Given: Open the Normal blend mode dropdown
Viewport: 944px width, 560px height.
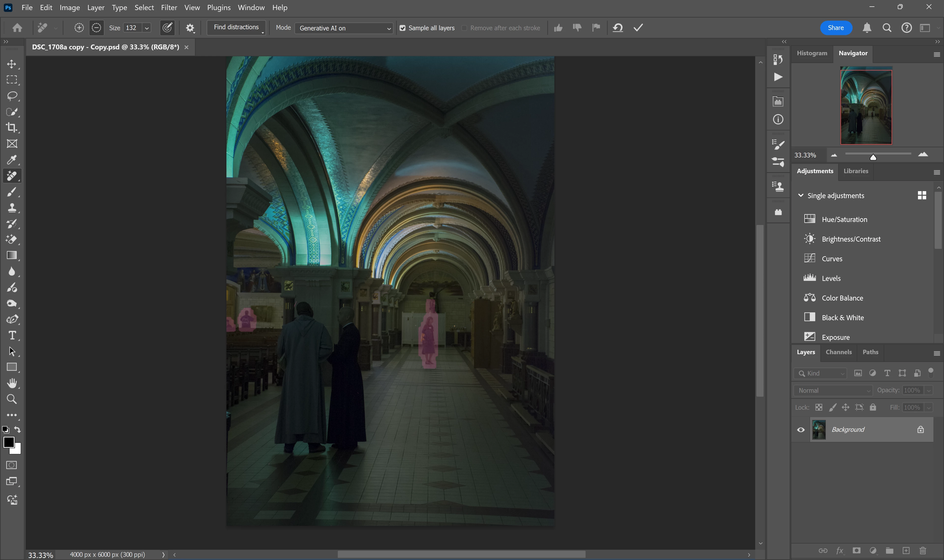Looking at the screenshot, I should 833,391.
